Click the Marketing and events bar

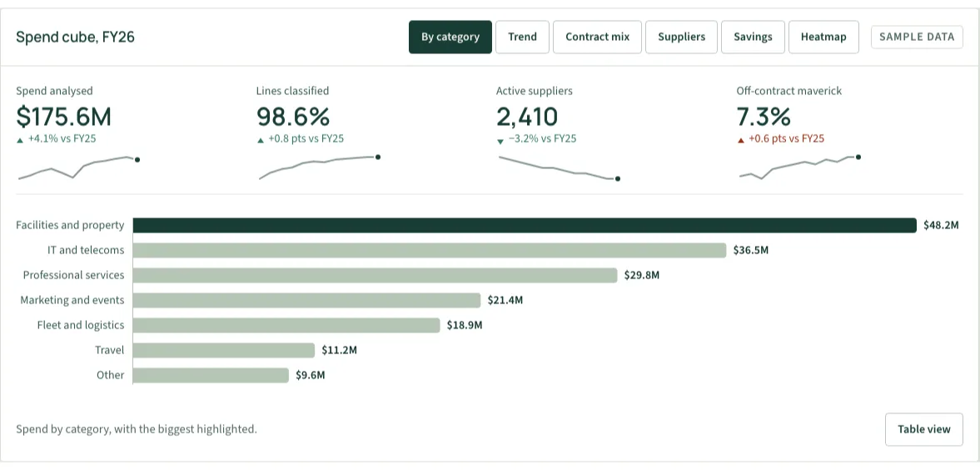[307, 300]
